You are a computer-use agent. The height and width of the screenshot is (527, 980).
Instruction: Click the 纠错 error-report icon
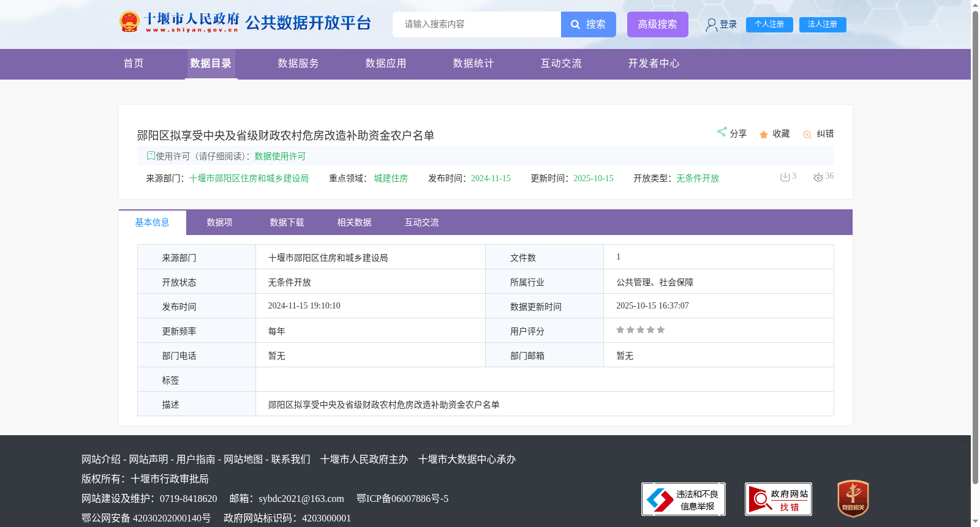coord(807,135)
